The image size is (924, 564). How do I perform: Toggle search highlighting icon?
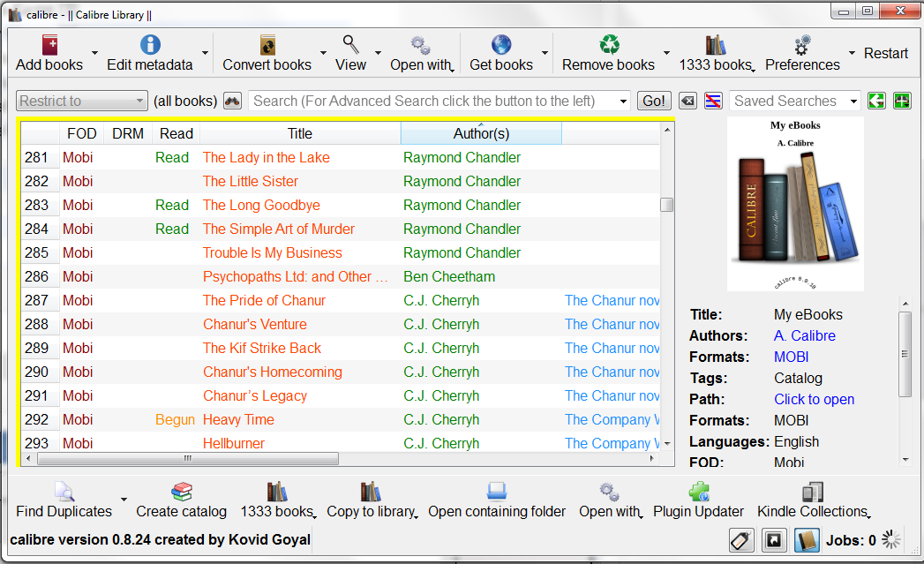pyautogui.click(x=713, y=101)
